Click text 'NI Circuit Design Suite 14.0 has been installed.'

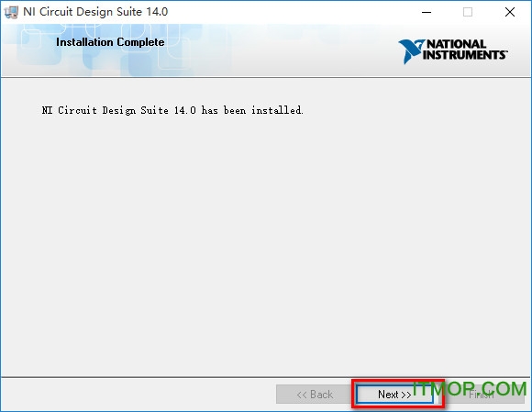[x=172, y=110]
